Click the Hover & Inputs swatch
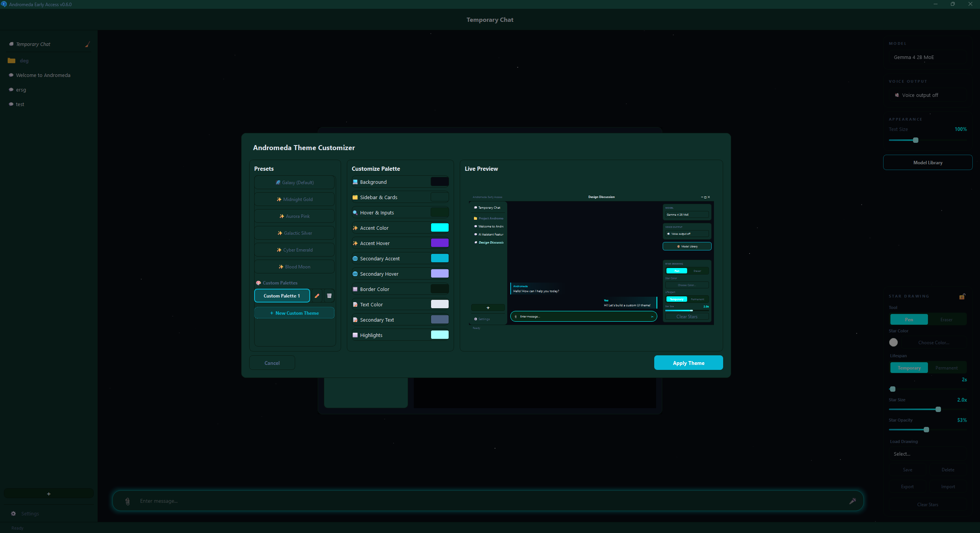Screen dimensions: 980x533 [x=439, y=212]
